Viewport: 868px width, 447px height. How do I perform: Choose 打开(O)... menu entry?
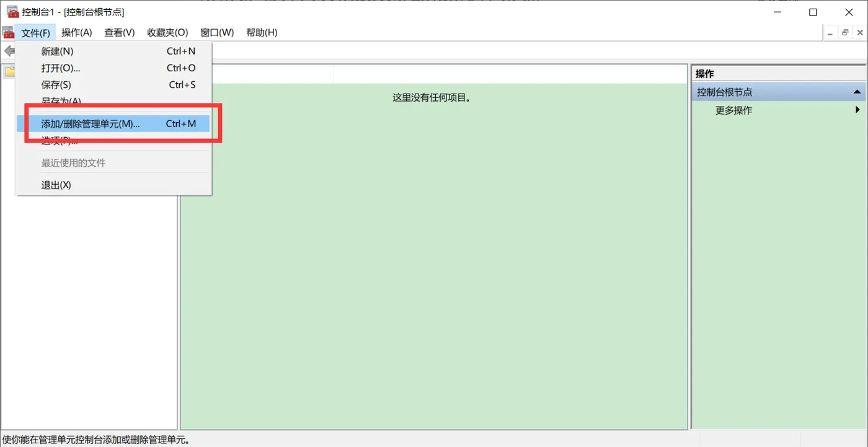pyautogui.click(x=113, y=68)
